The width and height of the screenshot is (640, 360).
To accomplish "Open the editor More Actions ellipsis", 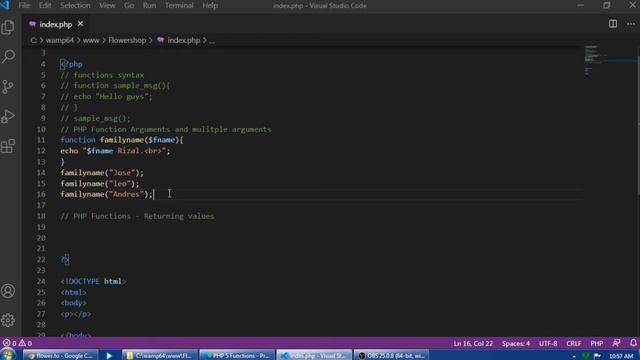I will pyautogui.click(x=631, y=24).
